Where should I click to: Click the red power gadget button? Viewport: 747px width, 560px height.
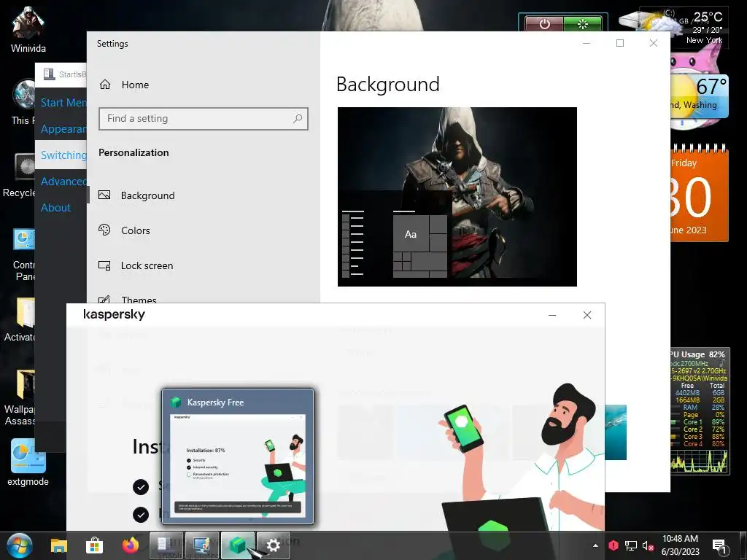tap(544, 23)
